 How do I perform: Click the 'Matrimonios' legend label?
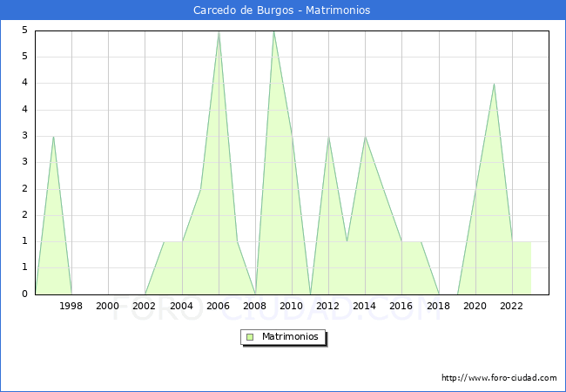(290, 336)
